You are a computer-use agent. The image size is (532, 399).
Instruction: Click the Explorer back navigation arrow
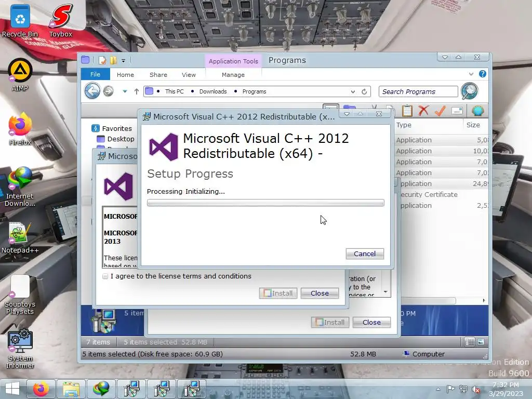[x=92, y=91]
